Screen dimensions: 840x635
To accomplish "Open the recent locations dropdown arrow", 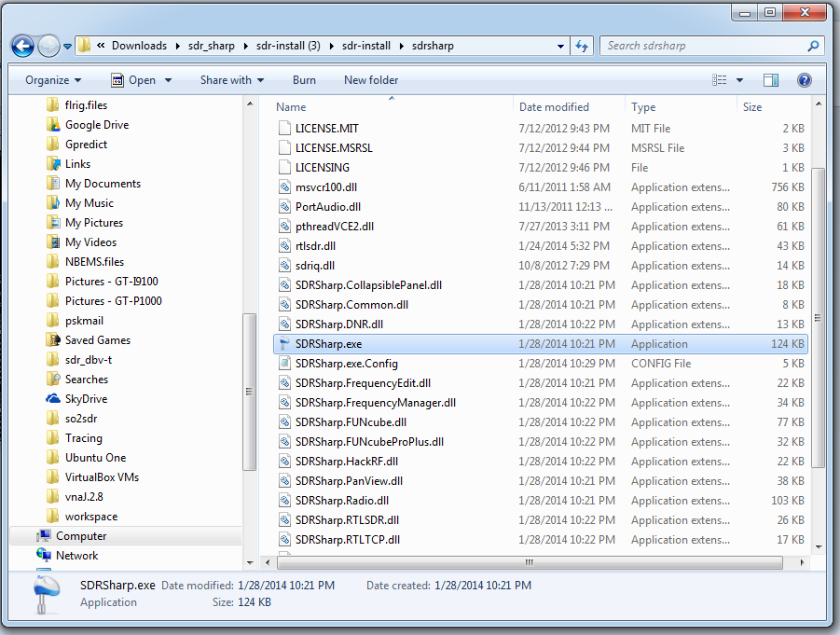I will click(x=67, y=47).
